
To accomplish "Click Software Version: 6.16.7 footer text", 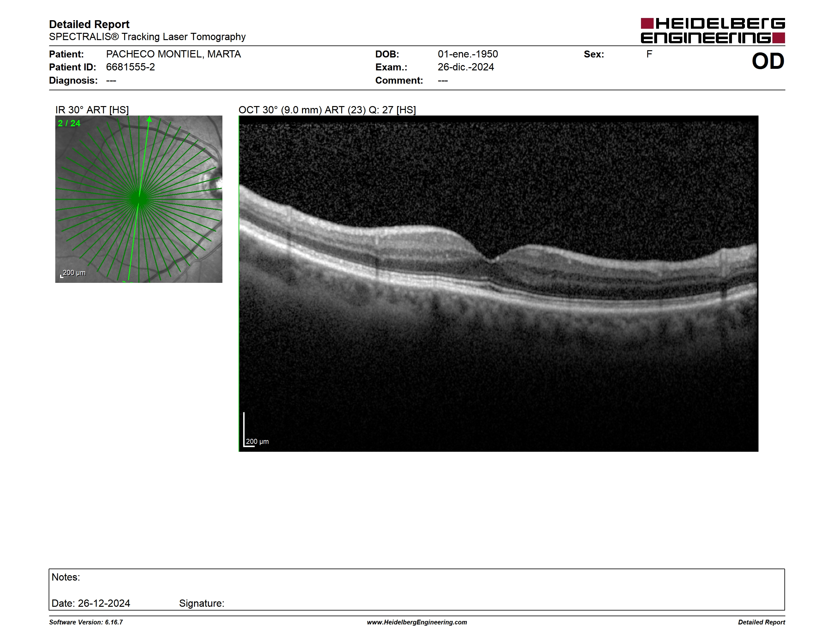I will tap(86, 622).
